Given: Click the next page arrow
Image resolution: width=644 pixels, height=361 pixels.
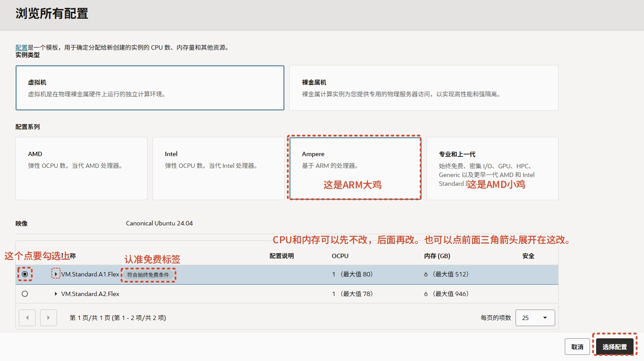Looking at the screenshot, I should (x=48, y=317).
